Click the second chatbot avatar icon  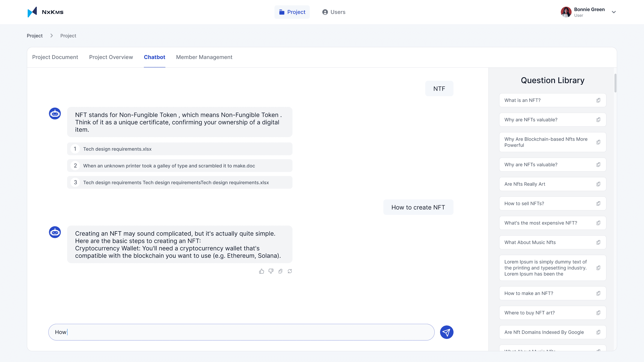[55, 232]
